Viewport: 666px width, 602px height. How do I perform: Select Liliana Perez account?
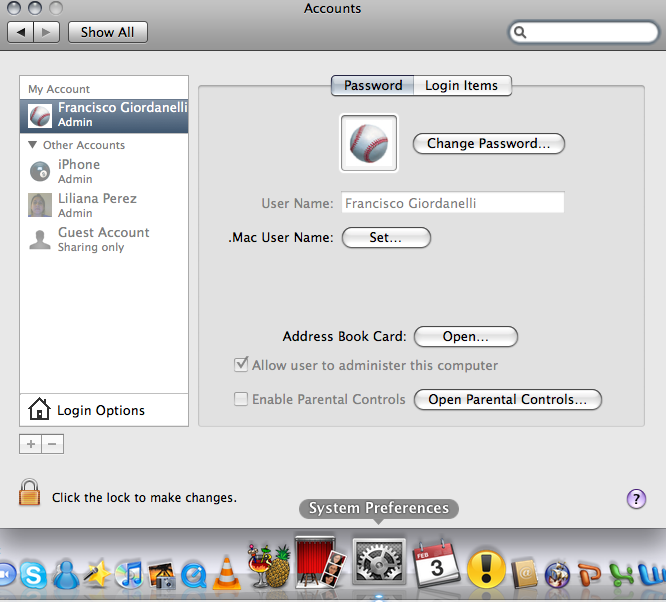point(104,205)
